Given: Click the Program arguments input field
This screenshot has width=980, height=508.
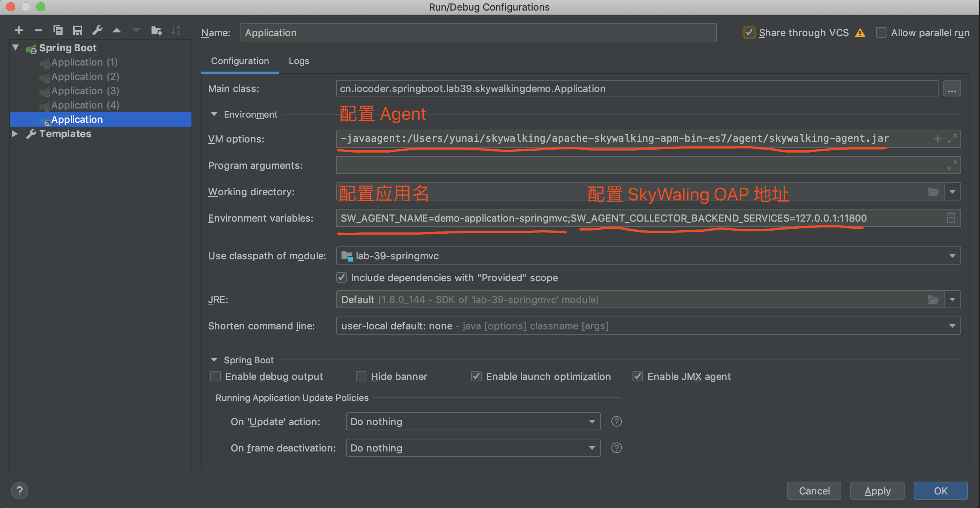Looking at the screenshot, I should coord(609,165).
